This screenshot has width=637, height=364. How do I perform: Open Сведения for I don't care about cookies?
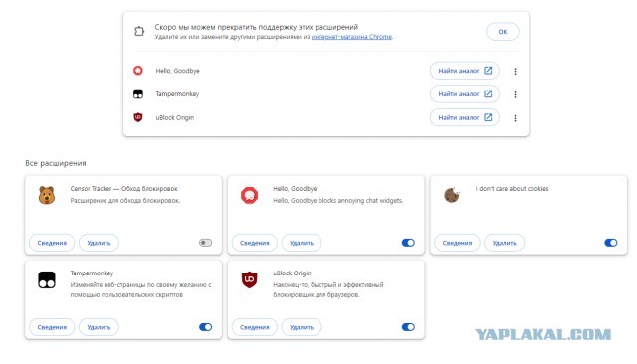coord(457,243)
